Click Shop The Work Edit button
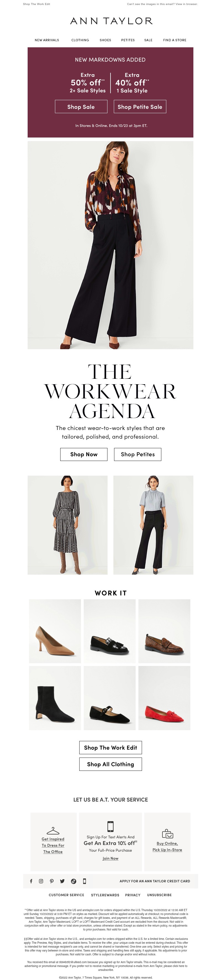221x980 pixels. point(110,748)
